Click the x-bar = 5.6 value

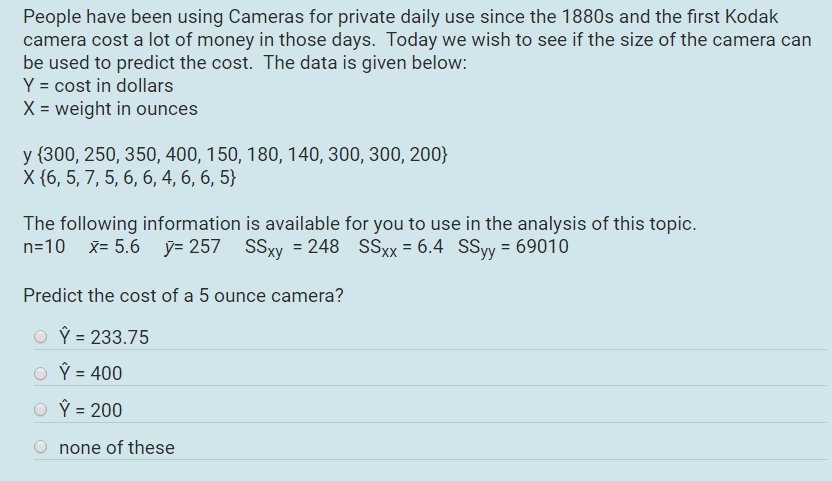[115, 246]
